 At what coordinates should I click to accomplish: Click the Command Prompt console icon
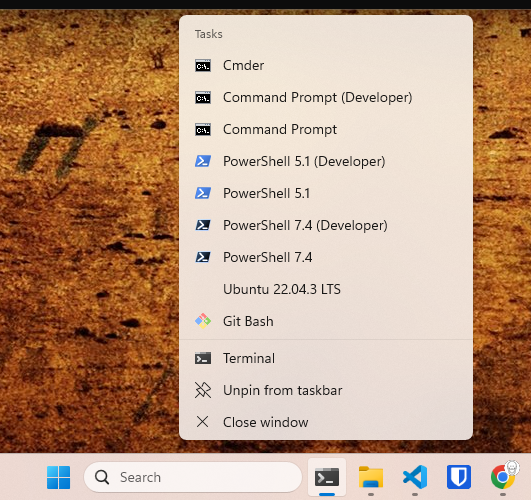click(203, 129)
